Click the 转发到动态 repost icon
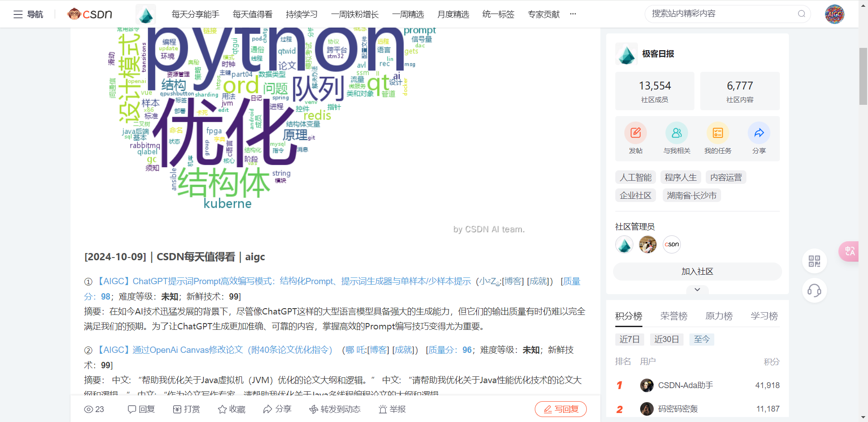This screenshot has width=868, height=422. (x=314, y=409)
